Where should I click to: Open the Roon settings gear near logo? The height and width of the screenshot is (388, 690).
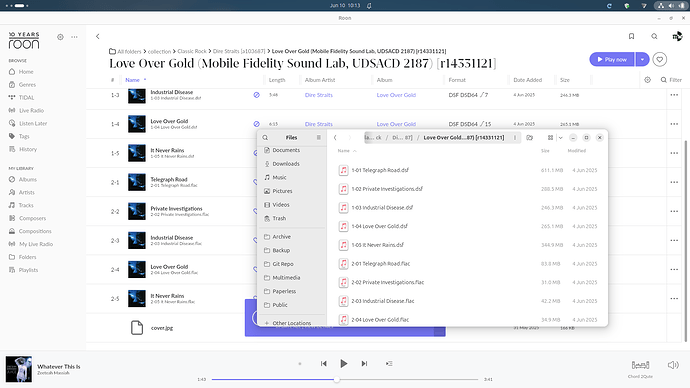click(x=60, y=37)
